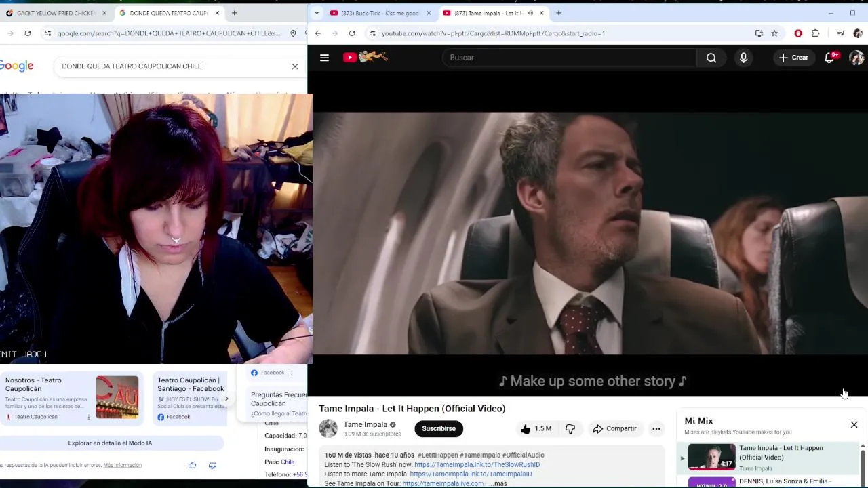This screenshot has width=868, height=488.
Task: Click the install app icon in address bar
Action: pos(759,33)
